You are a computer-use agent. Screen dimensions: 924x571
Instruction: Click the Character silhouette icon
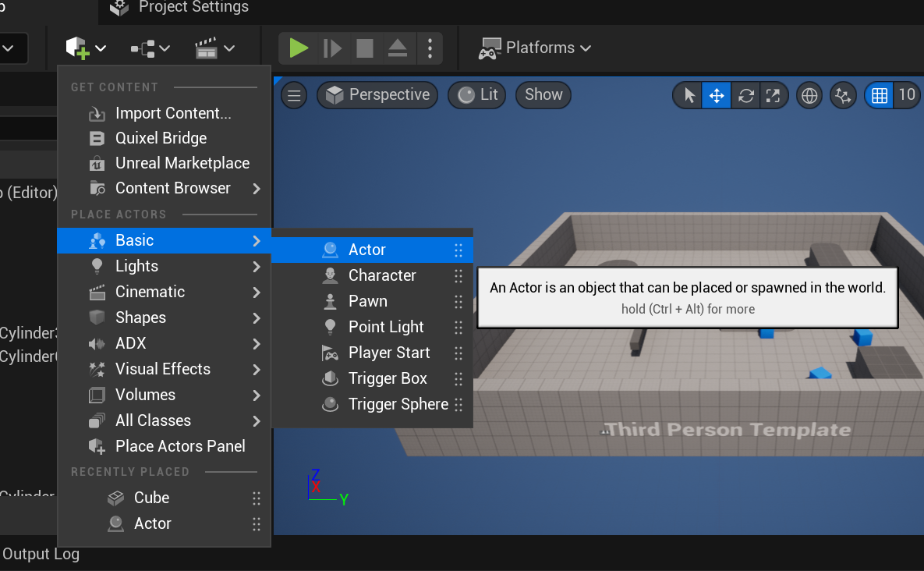330,276
